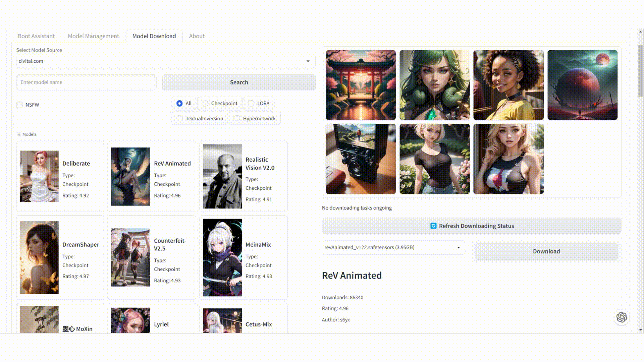Click the refresh icon in Refresh Downloading Status
The height and width of the screenshot is (362, 644).
pyautogui.click(x=433, y=226)
